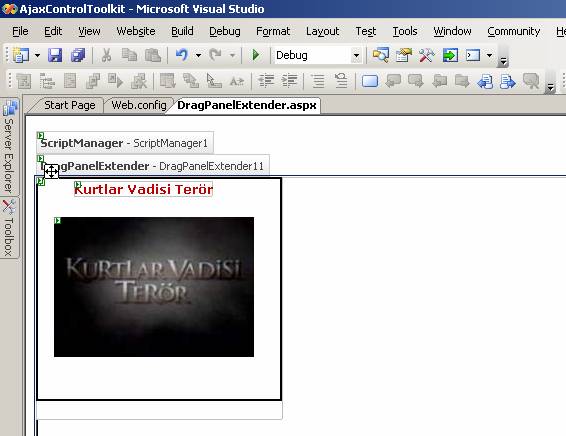Screen dimensions: 566x436
Task: Click the Comment out lines icon
Action: tap(318, 80)
